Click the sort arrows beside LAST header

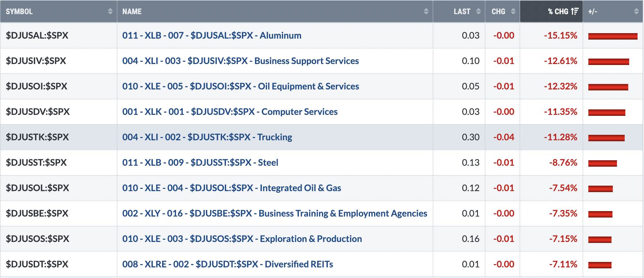pyautogui.click(x=478, y=12)
